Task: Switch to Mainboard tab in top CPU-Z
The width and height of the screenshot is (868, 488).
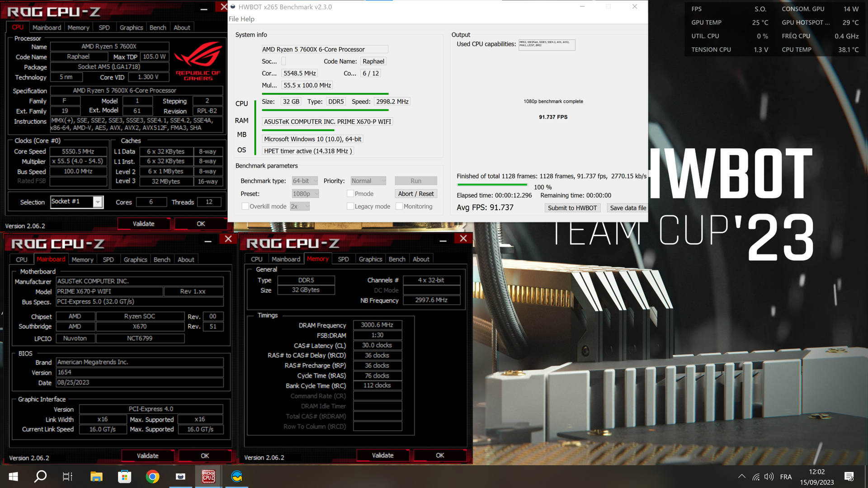Action: click(x=47, y=28)
